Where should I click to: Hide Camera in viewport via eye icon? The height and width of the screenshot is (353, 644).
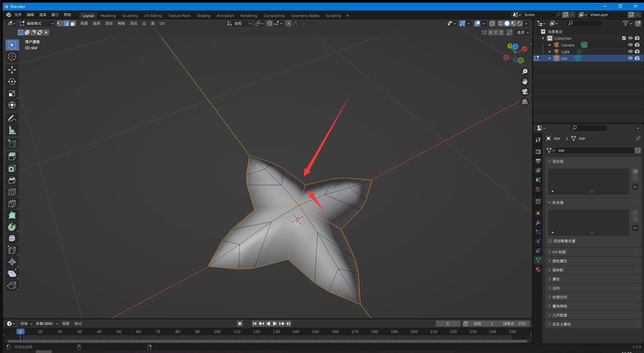click(x=630, y=45)
